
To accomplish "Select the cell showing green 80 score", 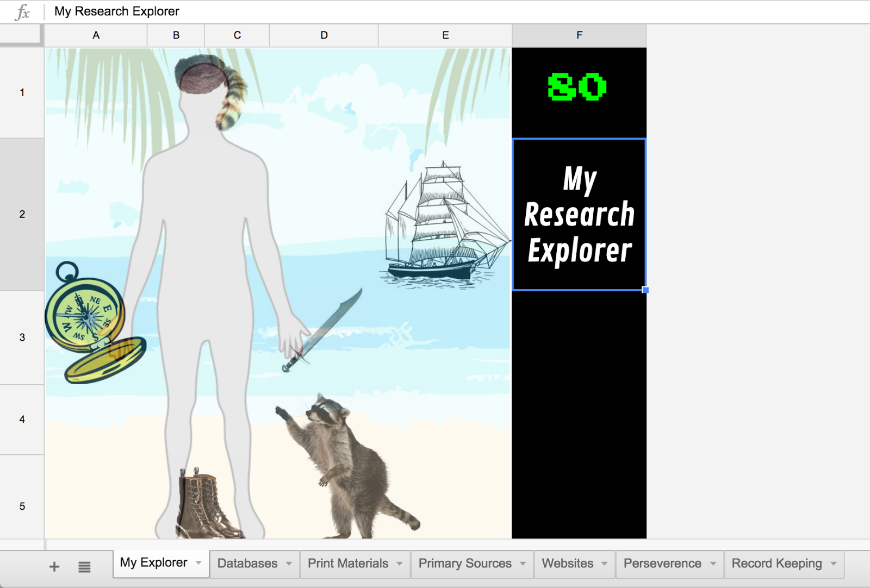I will click(579, 92).
